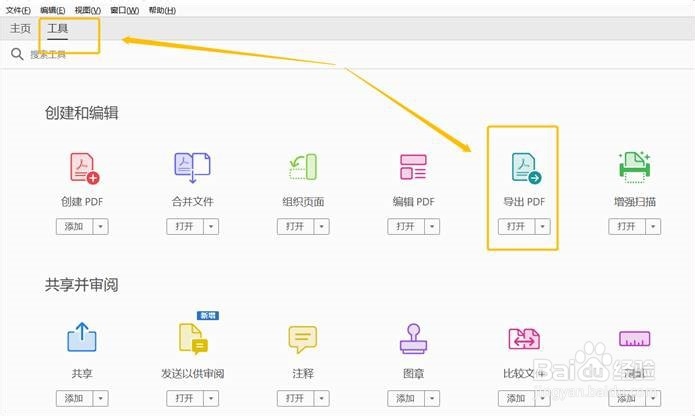
Task: Click the 新增 badge above 发送以供审阅
Action: point(208,315)
